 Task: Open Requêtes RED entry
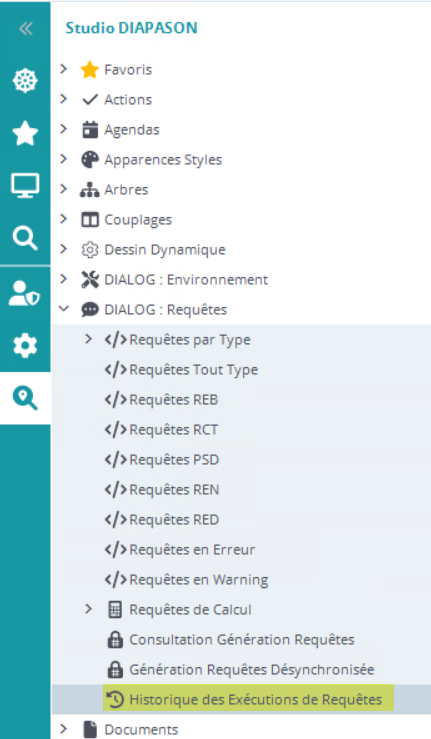[x=174, y=520]
